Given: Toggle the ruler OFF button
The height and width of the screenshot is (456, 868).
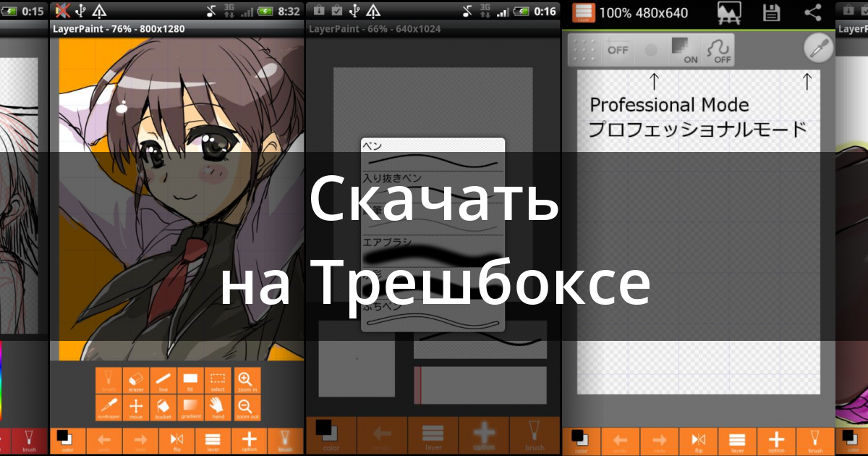Looking at the screenshot, I should [618, 50].
